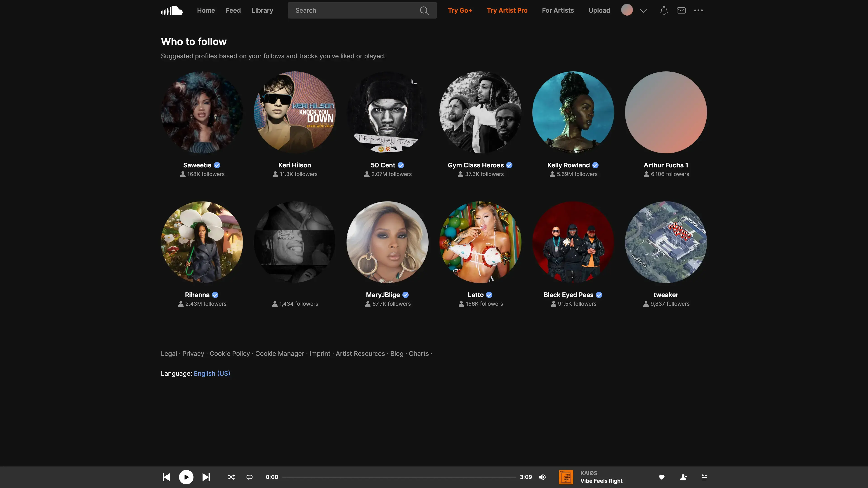Click the search magnifier icon
Screen dimensions: 868x488
(424, 10)
